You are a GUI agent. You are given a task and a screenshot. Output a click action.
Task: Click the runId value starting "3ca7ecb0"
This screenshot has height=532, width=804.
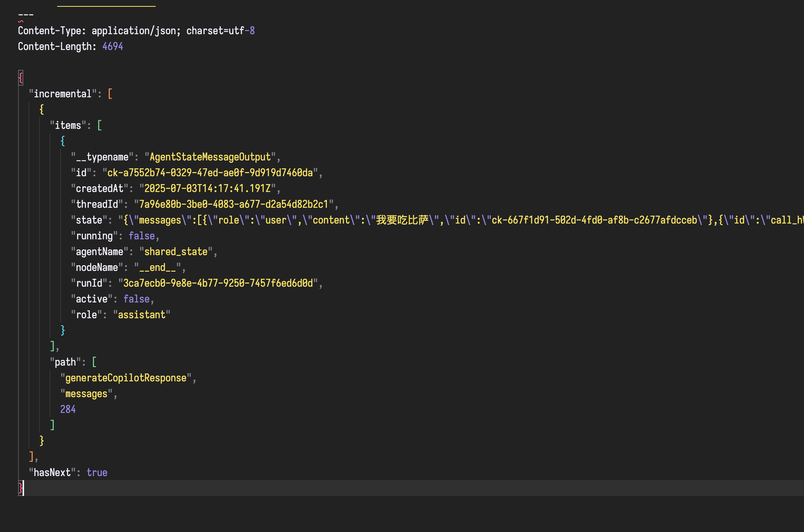pyautogui.click(x=218, y=283)
